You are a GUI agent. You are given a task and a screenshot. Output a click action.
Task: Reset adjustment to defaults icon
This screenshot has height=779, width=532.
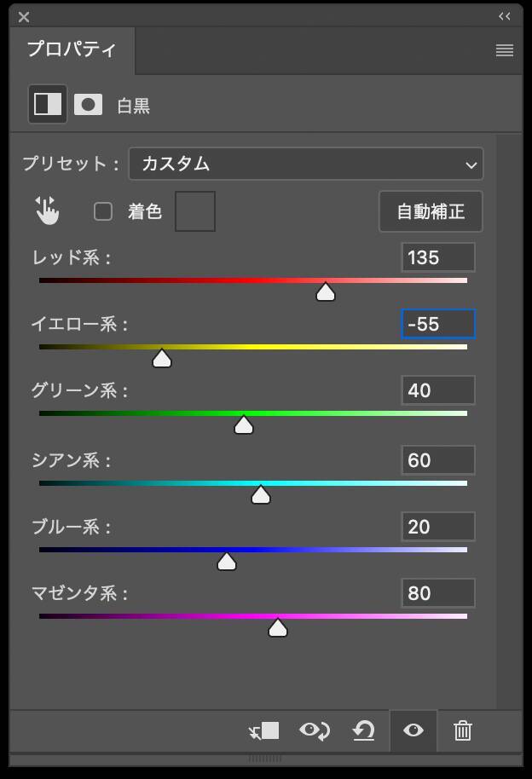tap(364, 730)
